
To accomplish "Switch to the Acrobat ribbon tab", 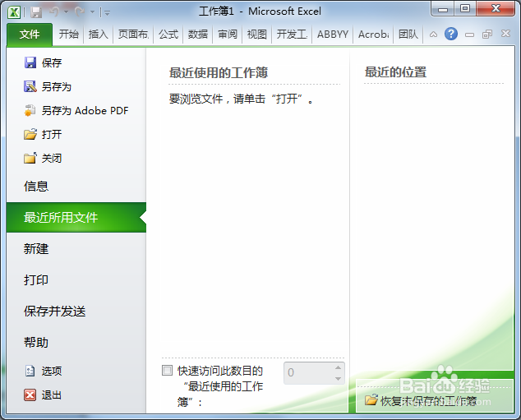I will pyautogui.click(x=373, y=35).
